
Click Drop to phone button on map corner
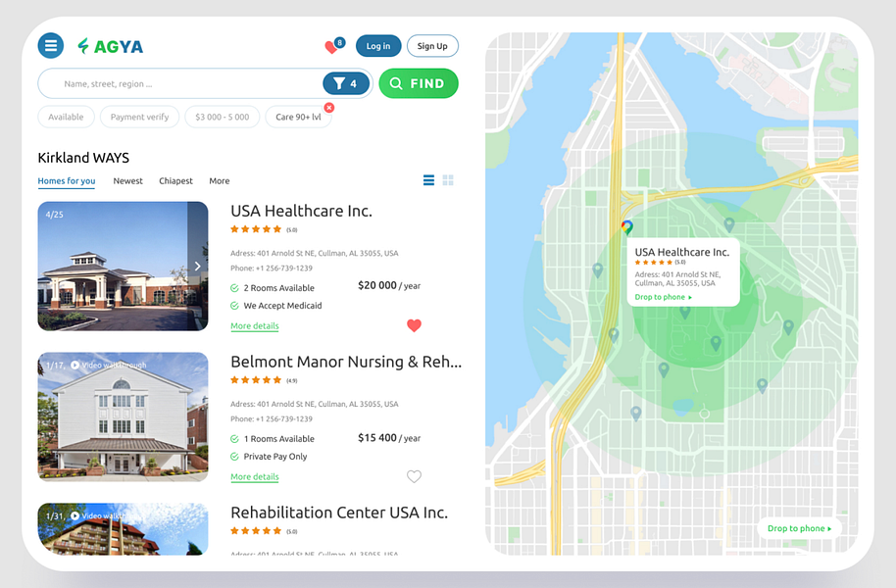point(799,528)
